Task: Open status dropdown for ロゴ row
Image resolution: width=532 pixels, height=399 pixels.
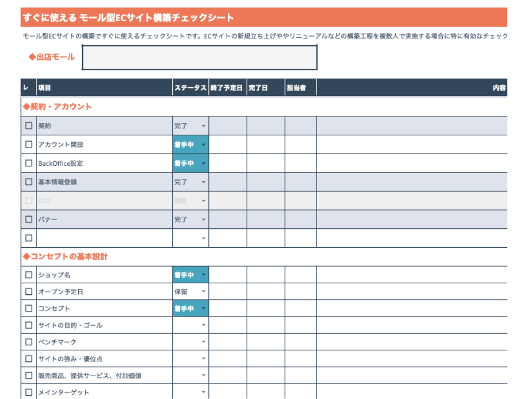Action: point(203,201)
